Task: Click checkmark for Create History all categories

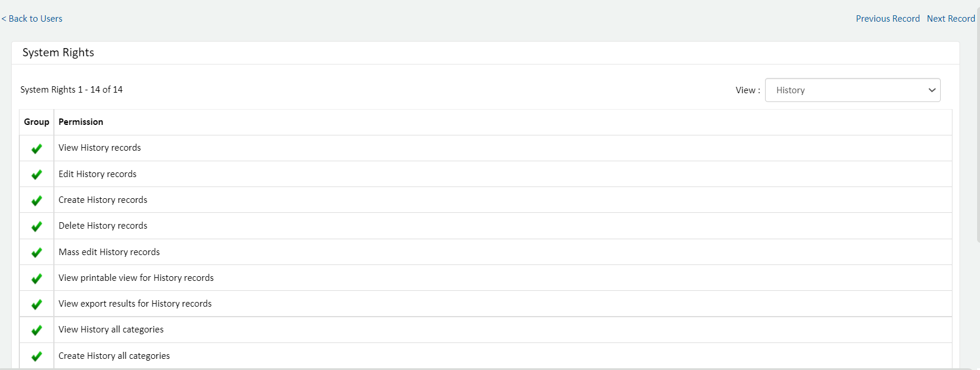Action: point(36,356)
